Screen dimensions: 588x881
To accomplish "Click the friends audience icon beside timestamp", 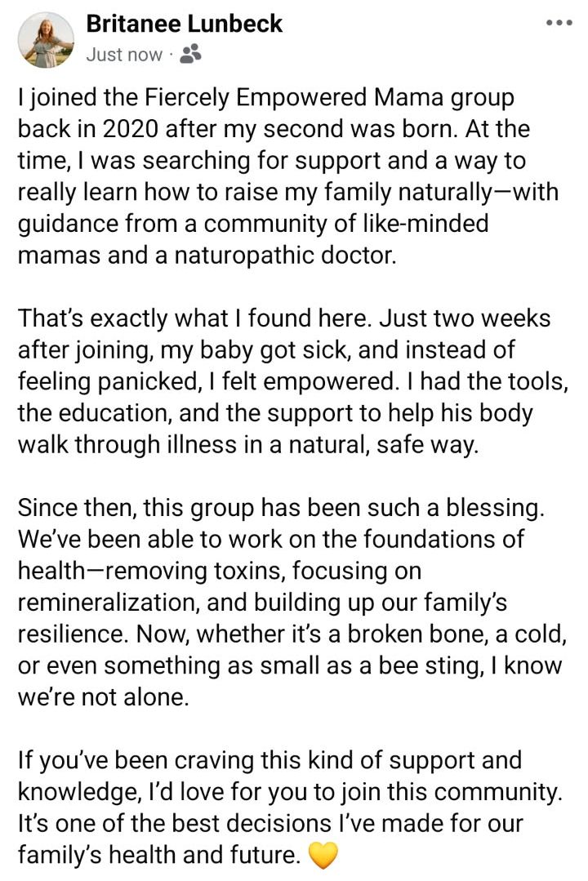I will 190,54.
